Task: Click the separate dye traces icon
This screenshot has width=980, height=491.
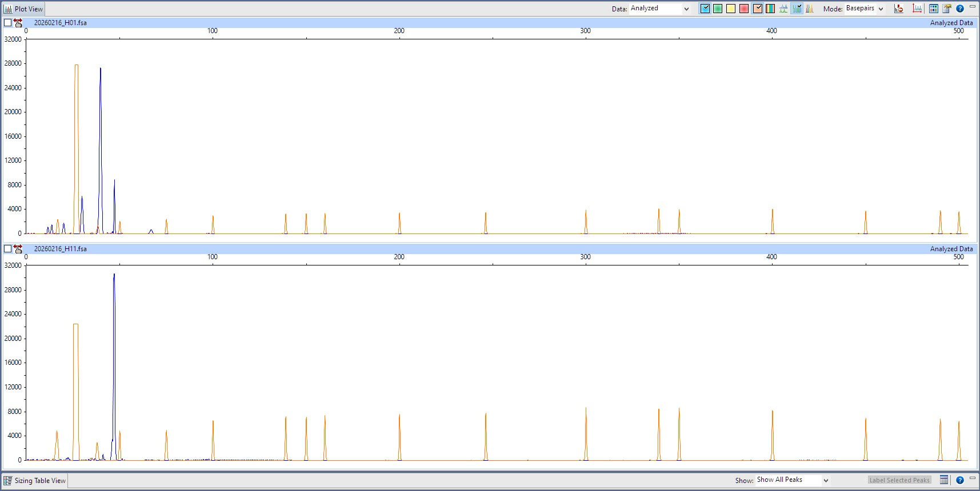Action: click(x=783, y=9)
